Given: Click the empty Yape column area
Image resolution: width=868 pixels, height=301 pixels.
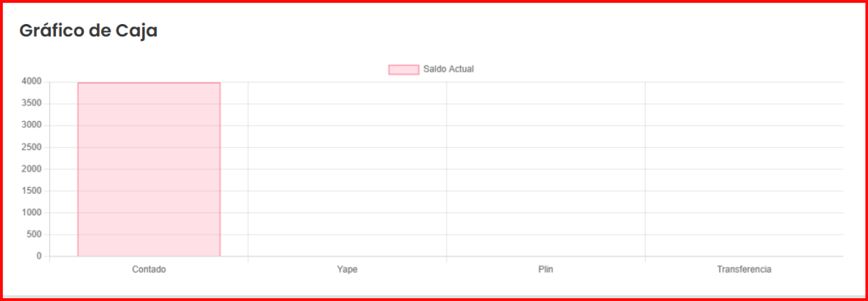Looking at the screenshot, I should click(347, 169).
